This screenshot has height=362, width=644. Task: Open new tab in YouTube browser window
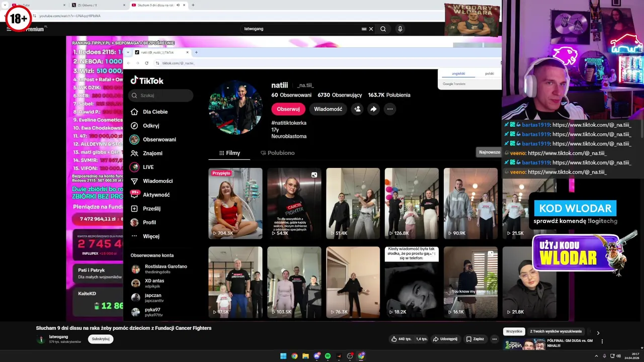193,5
